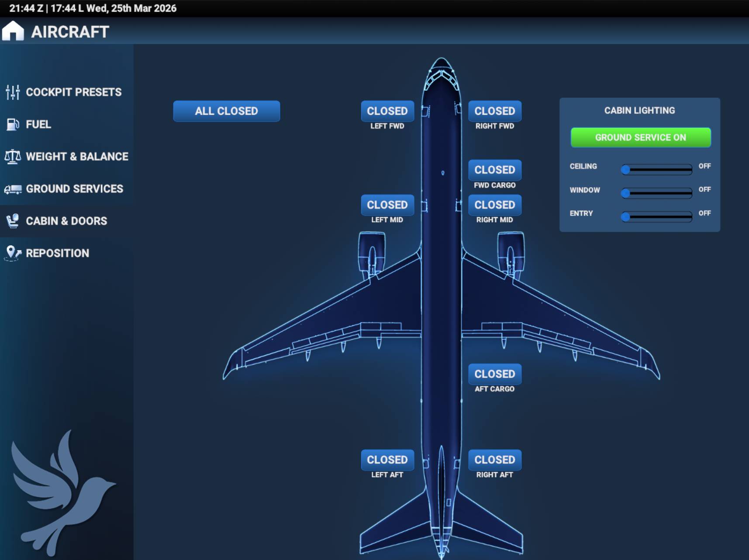Image resolution: width=749 pixels, height=560 pixels.
Task: Toggle the Aft Cargo door state
Action: click(x=494, y=374)
